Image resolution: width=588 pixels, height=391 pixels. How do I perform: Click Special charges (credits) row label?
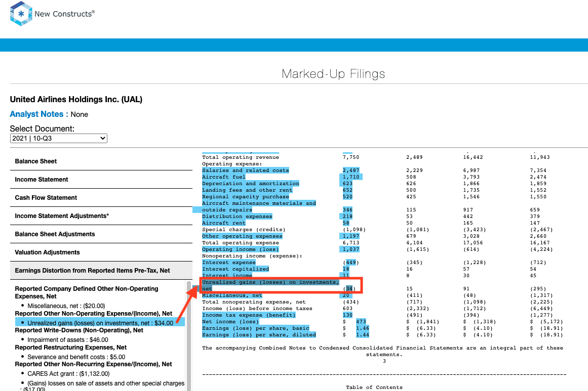244,230
